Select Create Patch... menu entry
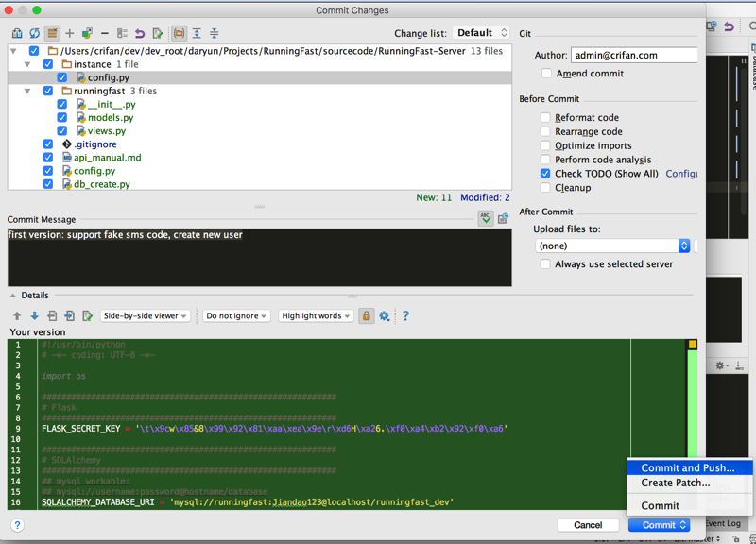756x544 pixels. (x=675, y=483)
